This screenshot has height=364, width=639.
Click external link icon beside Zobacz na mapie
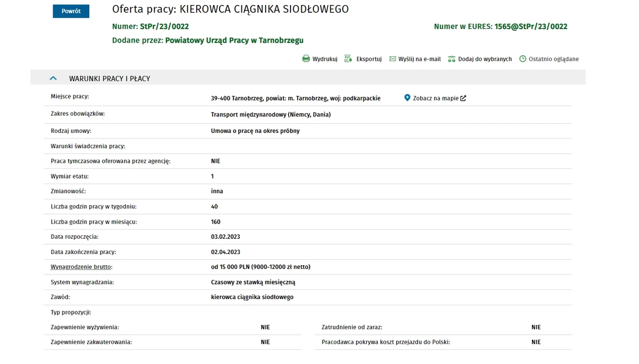[x=463, y=98]
